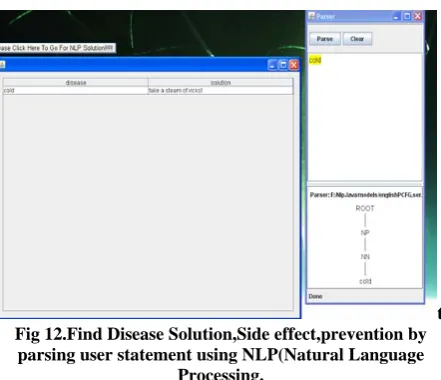441x380 pixels.
Task: Minimize the Parser window
Action: tap(396, 16)
